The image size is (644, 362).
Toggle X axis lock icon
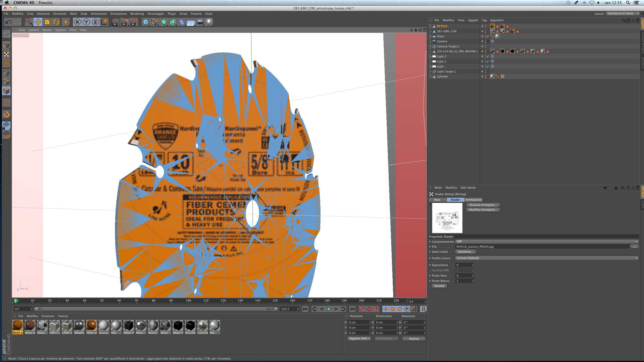pos(77,22)
